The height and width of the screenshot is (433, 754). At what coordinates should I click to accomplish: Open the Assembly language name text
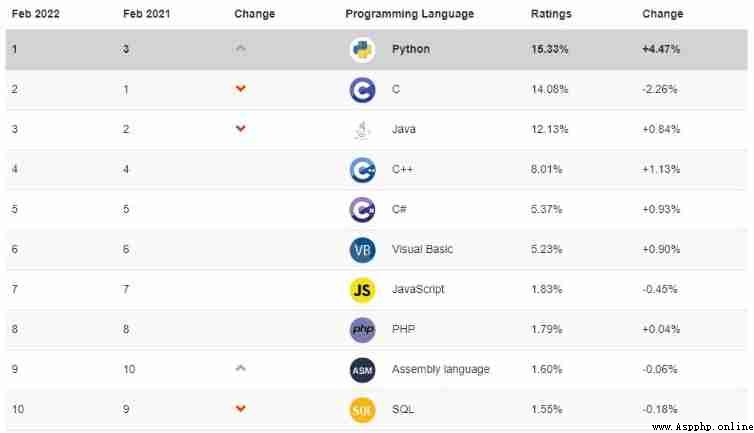(x=440, y=369)
